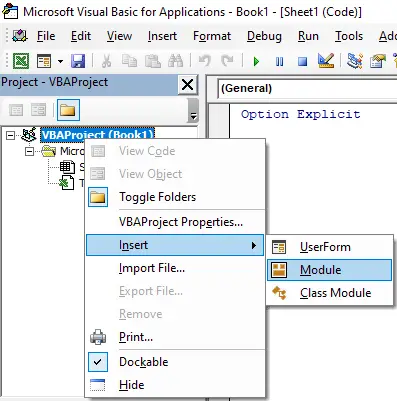Select VBAProject (Book1) in project tree

97,135
